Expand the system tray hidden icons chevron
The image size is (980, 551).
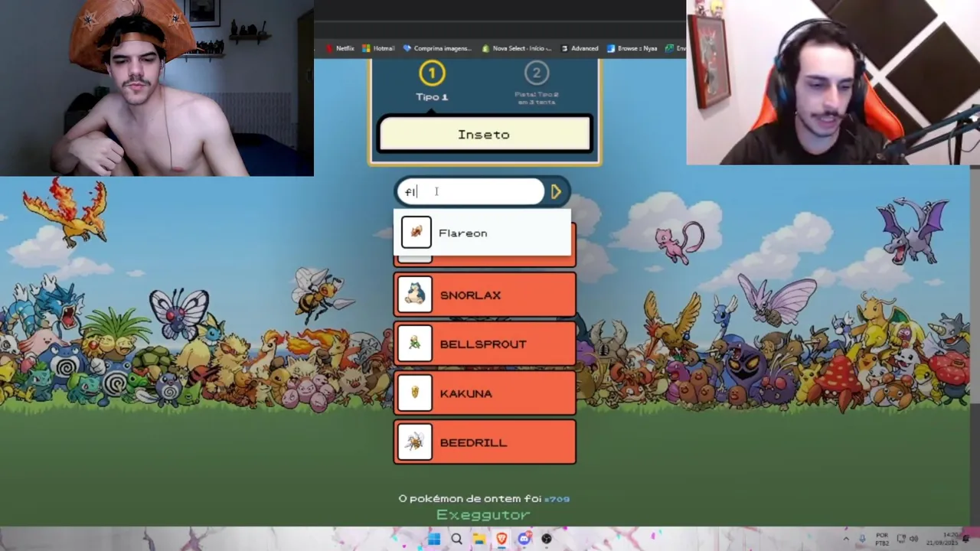click(846, 539)
